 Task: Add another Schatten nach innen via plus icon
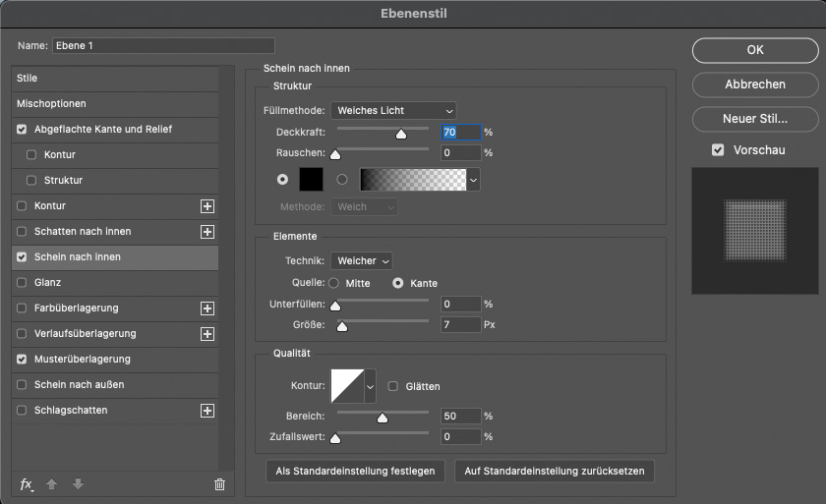207,232
